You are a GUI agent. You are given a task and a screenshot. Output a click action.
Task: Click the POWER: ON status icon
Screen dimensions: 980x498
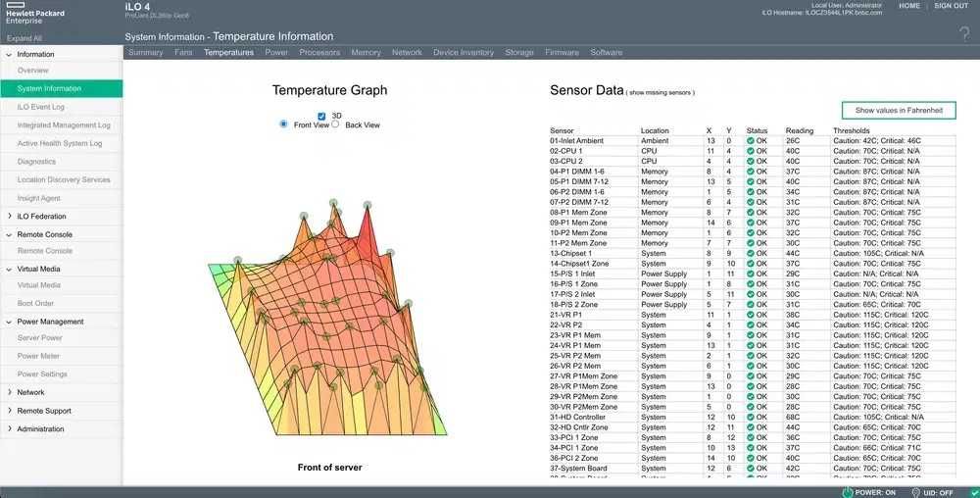coord(848,492)
